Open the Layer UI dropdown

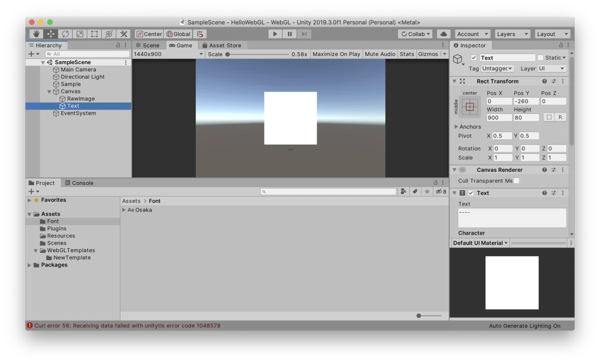coord(552,68)
